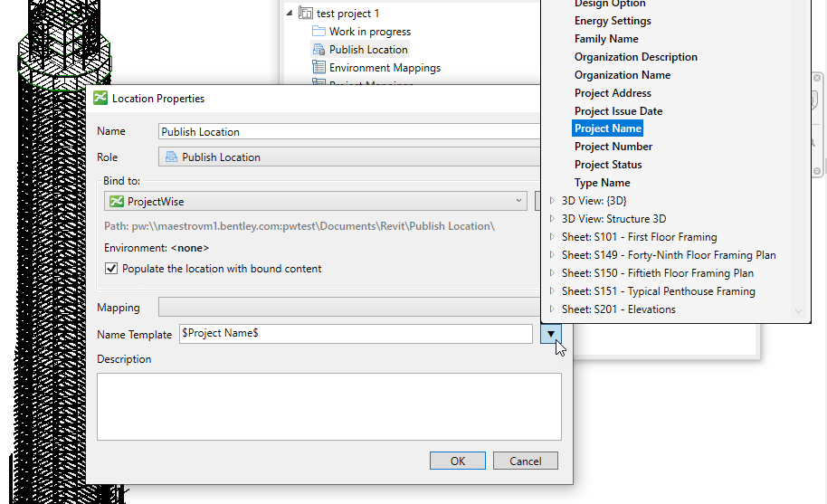Expand Sheet: S150 - Fiftieth Floor Framing Plan
The height and width of the screenshot is (504, 827).
tap(552, 272)
